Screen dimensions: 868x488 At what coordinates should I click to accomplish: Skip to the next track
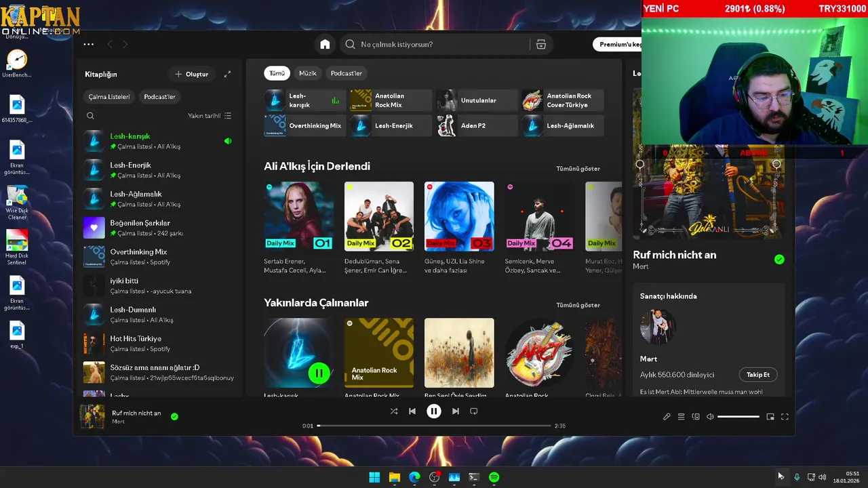pyautogui.click(x=456, y=411)
